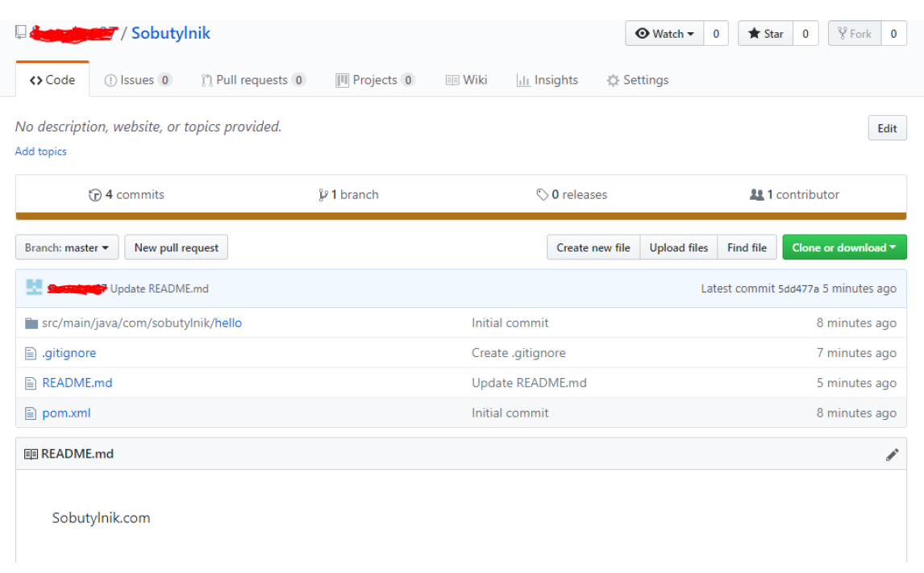Open Initial commit message on src folder row
Image resolution: width=924 pixels, height=573 pixels.
(510, 322)
